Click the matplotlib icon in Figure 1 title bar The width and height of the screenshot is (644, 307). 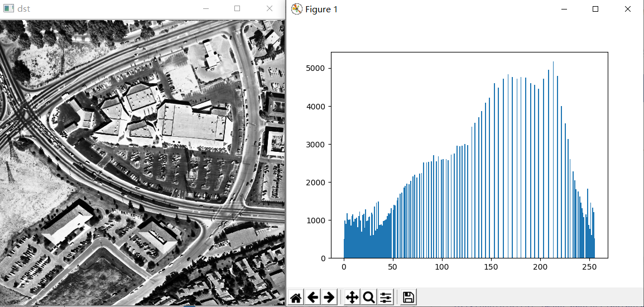pos(296,9)
